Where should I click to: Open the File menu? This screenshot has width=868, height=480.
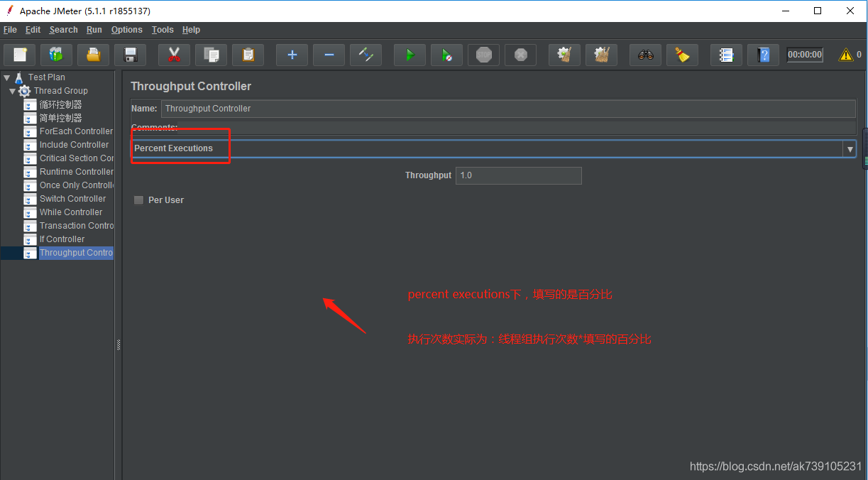10,30
